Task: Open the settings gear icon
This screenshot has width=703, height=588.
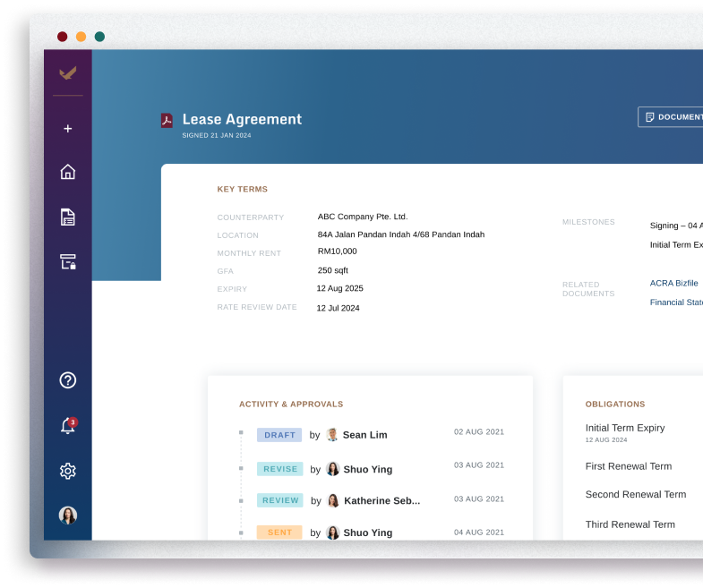Action: (68, 471)
